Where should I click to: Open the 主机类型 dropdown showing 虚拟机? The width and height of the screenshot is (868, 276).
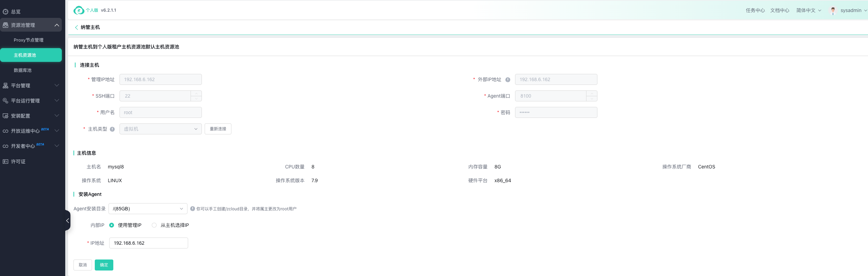[x=161, y=129]
